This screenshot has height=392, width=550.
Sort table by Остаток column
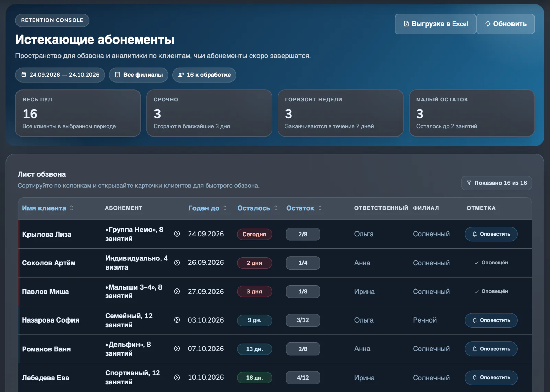click(300, 208)
